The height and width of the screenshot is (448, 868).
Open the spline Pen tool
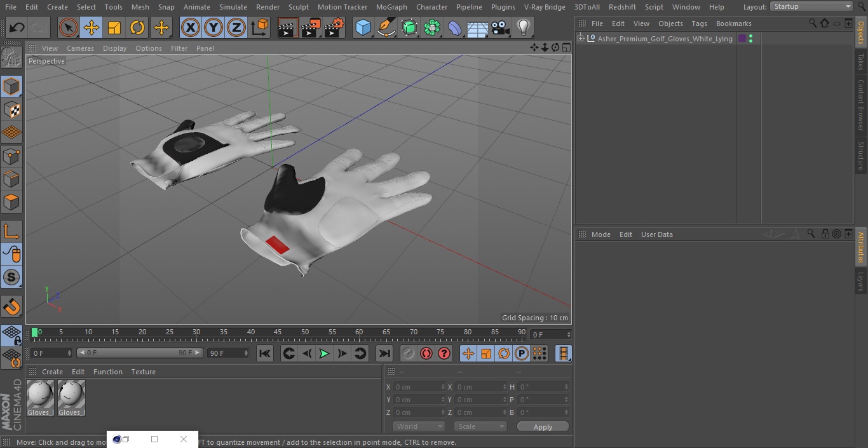point(386,27)
